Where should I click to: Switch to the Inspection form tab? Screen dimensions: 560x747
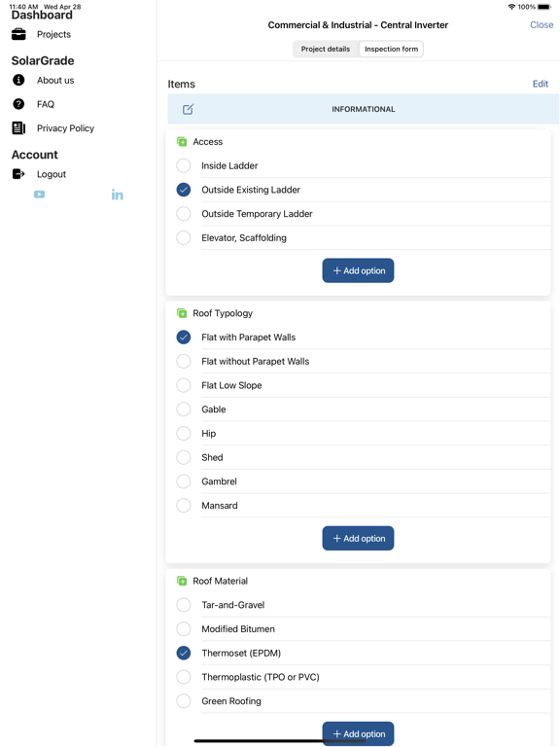click(x=391, y=49)
